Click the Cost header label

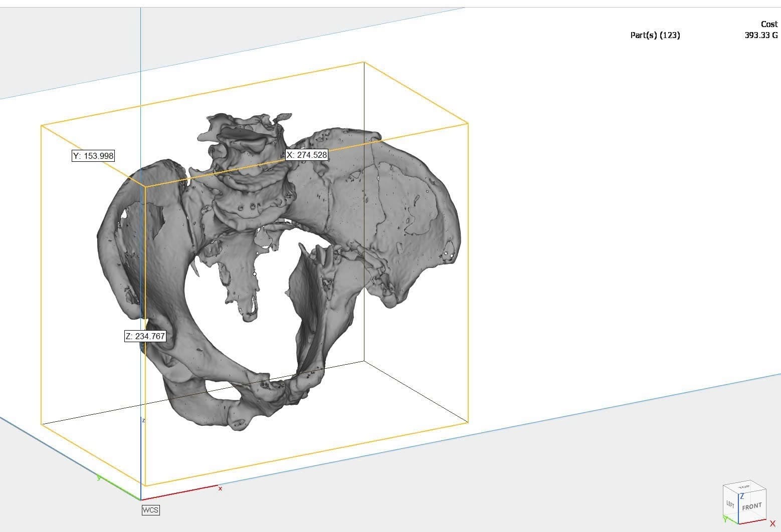(x=769, y=24)
